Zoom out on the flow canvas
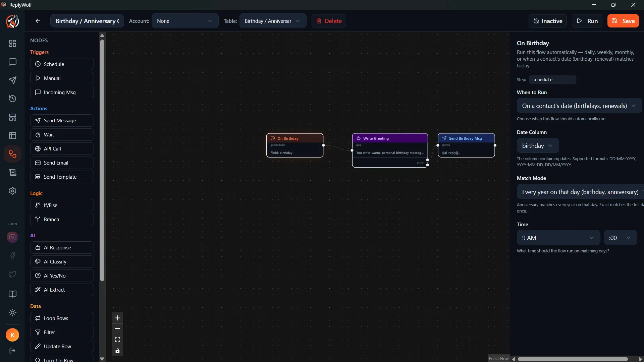Viewport: 644px width, 362px height. [x=117, y=329]
